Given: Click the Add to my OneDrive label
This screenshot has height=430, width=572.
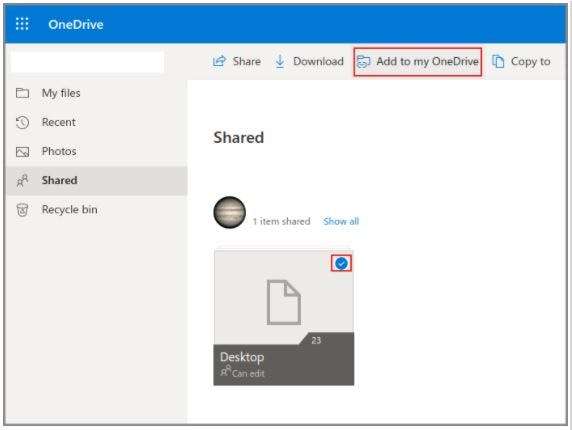Looking at the screenshot, I should pos(427,61).
